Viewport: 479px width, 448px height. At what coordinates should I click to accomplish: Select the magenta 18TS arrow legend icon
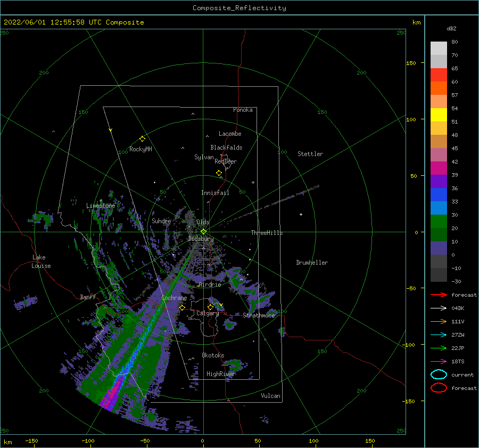click(x=439, y=362)
